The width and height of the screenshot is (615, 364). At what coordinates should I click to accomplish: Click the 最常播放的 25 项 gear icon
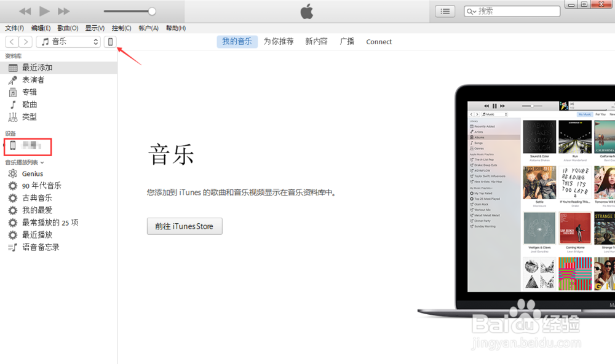click(13, 223)
